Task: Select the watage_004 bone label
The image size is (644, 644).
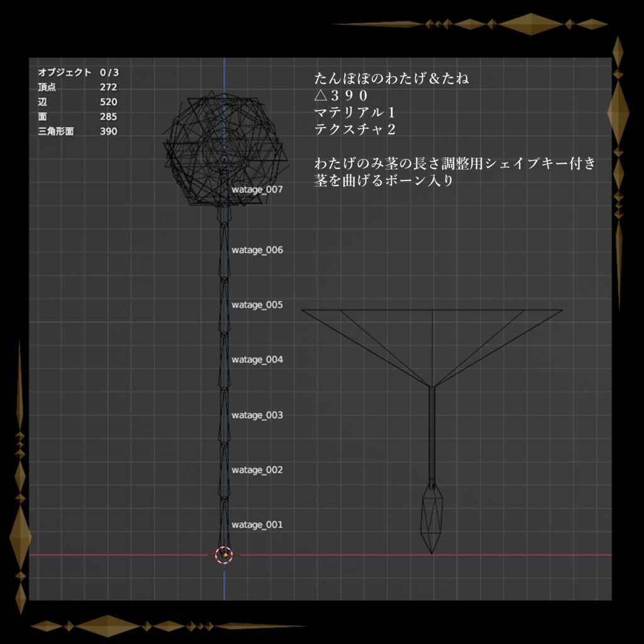Action: (x=257, y=360)
